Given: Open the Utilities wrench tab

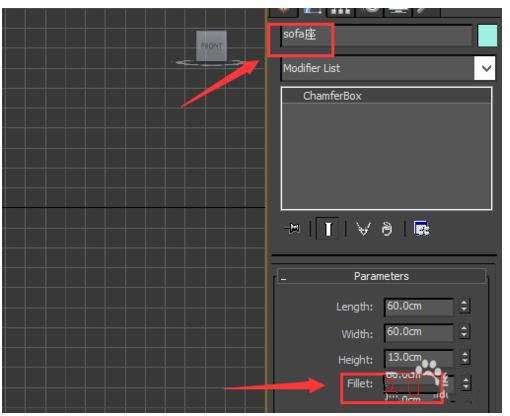Looking at the screenshot, I should pos(426,12).
